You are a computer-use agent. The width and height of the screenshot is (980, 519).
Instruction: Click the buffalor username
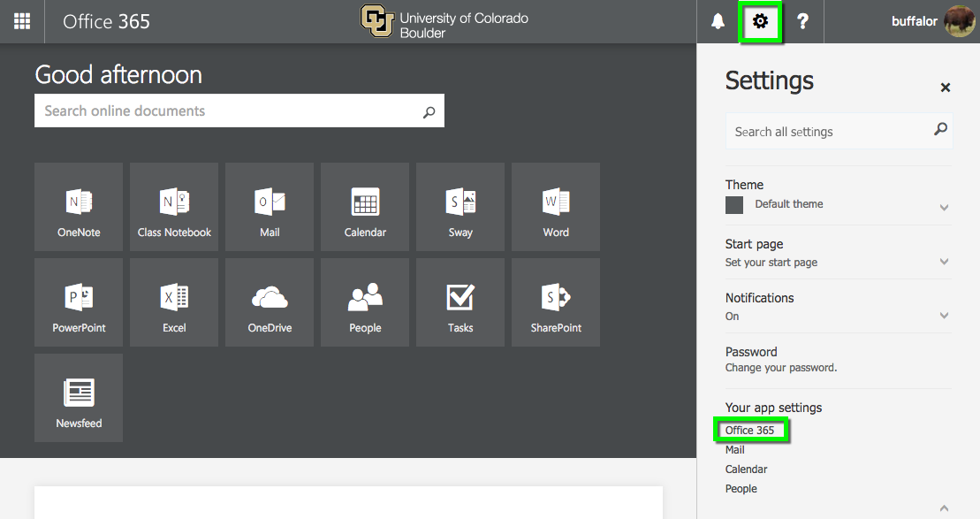[x=915, y=21]
